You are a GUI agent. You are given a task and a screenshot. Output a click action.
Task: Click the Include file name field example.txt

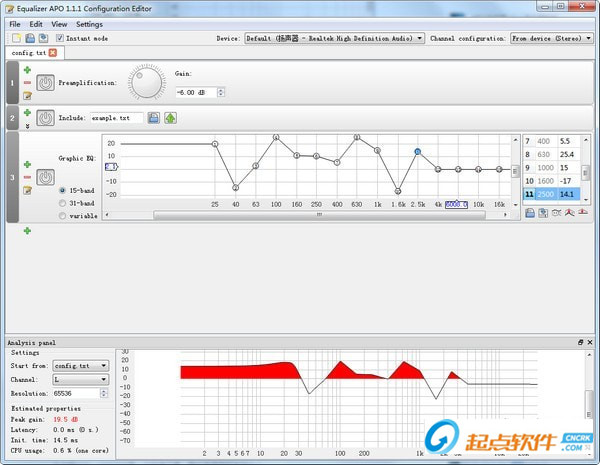[117, 118]
